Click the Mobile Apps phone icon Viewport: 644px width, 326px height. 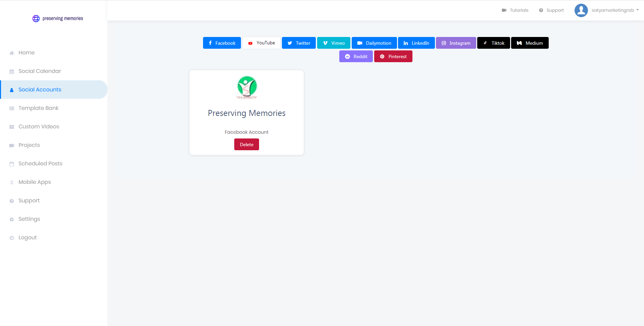point(12,182)
